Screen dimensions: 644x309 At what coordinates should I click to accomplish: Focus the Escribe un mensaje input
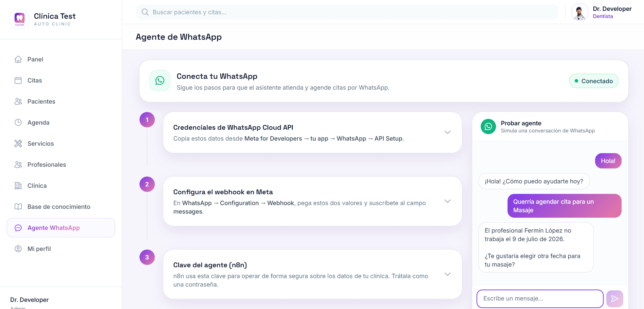540,299
